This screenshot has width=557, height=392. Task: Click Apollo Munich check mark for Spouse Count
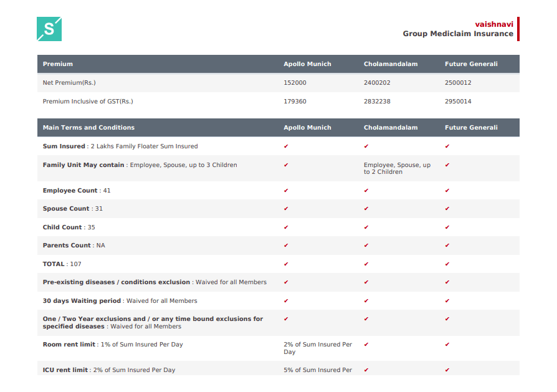[286, 209]
